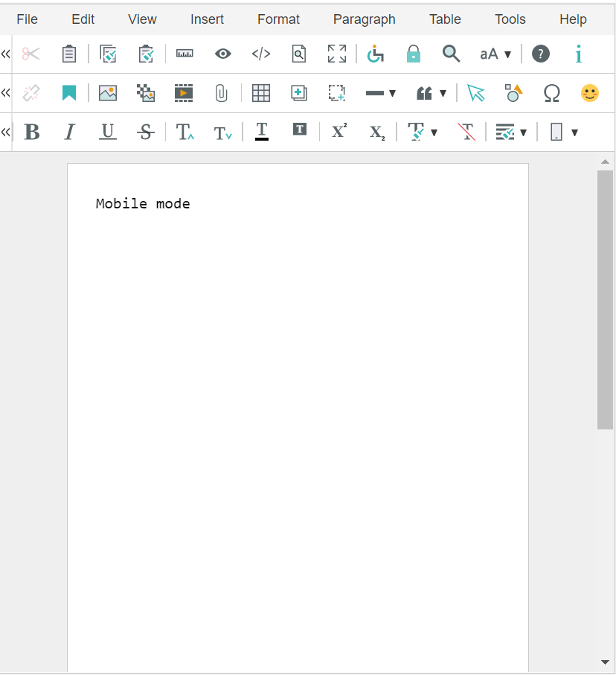Image resolution: width=616 pixels, height=675 pixels.
Task: Click into the document editing area
Action: [x=298, y=372]
